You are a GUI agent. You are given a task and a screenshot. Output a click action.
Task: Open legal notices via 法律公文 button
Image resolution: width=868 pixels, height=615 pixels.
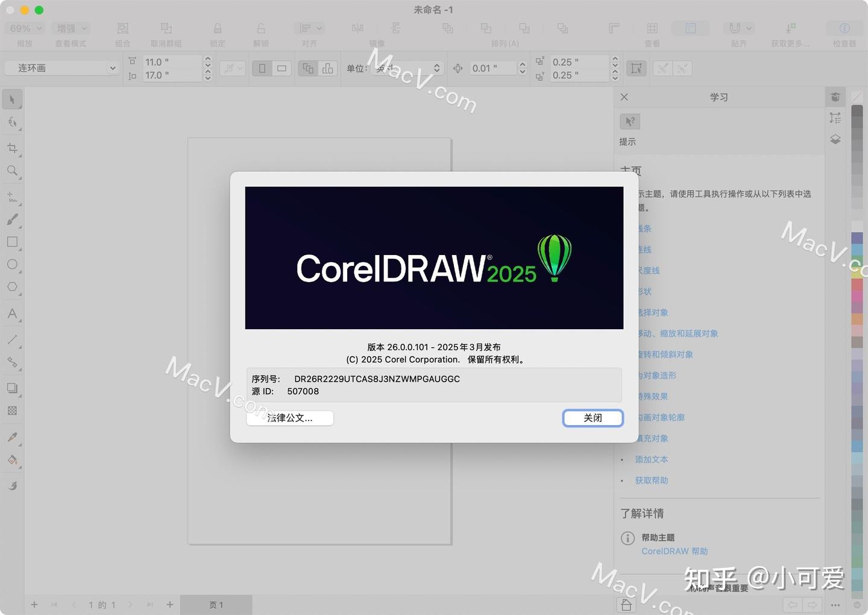tap(289, 418)
